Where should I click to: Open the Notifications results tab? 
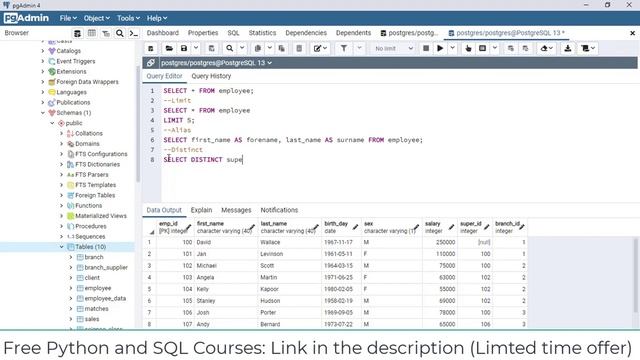279,210
